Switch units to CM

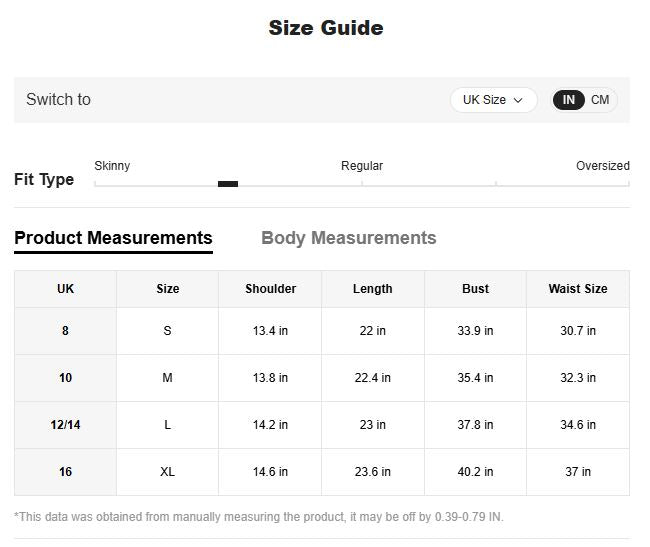point(600,100)
